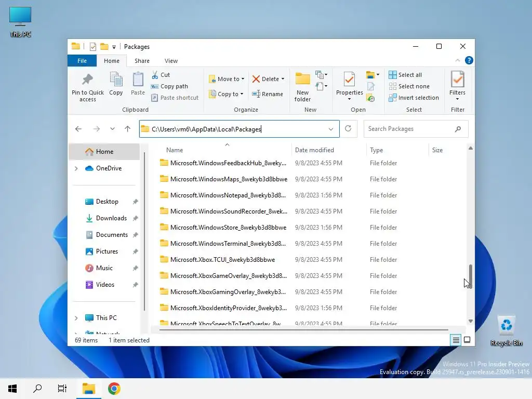
Task: Click the Properties quick access toolbar icon
Action: pos(92,47)
